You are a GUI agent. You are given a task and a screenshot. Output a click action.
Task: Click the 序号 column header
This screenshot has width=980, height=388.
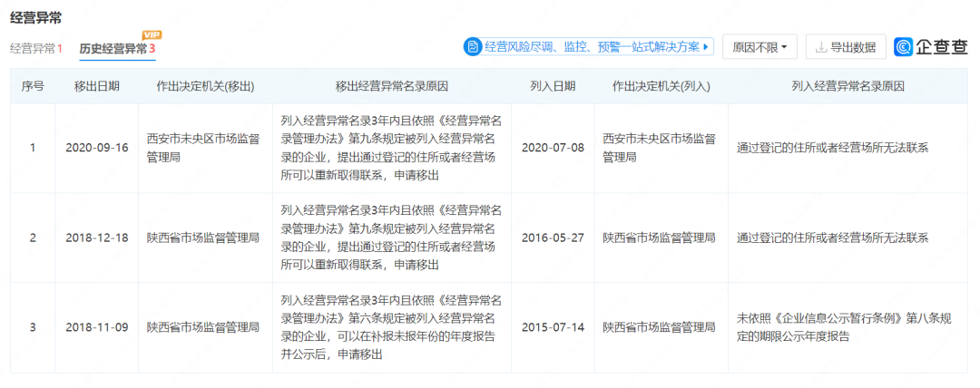pyautogui.click(x=33, y=86)
